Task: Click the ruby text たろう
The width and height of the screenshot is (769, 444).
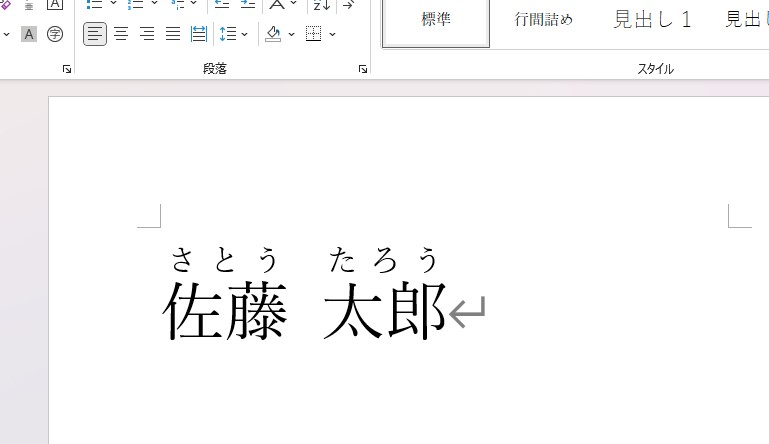Action: 384,260
